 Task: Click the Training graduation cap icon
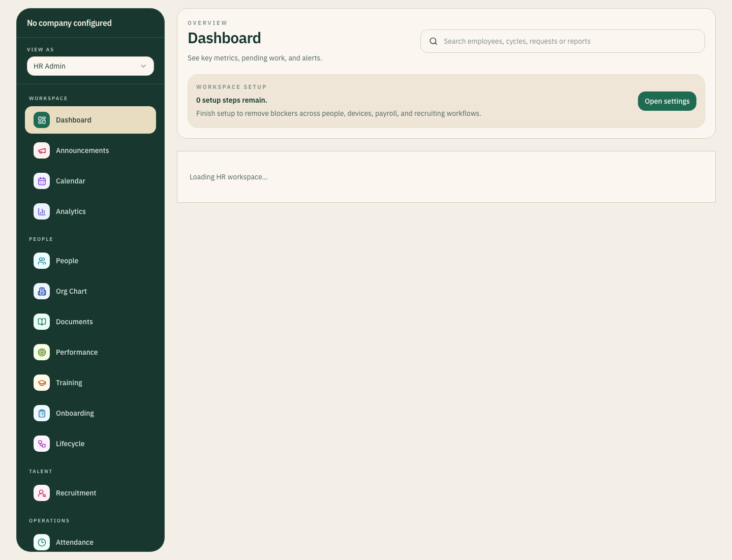pos(42,383)
